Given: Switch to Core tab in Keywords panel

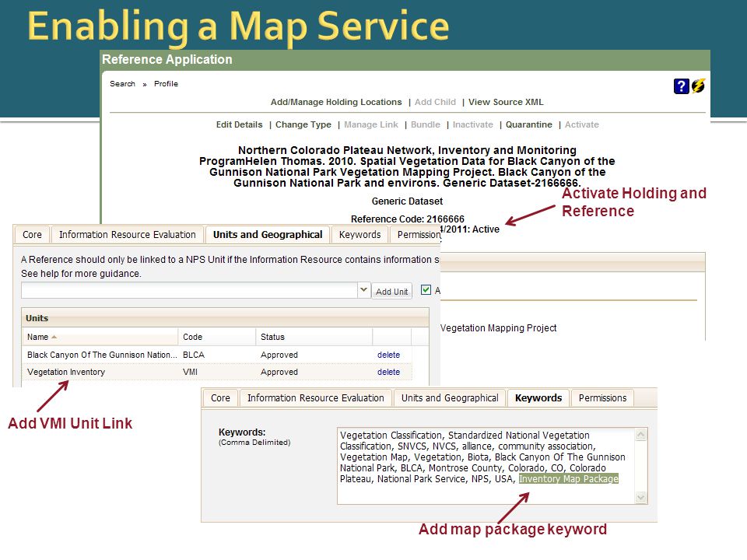Looking at the screenshot, I should pyautogui.click(x=220, y=398).
